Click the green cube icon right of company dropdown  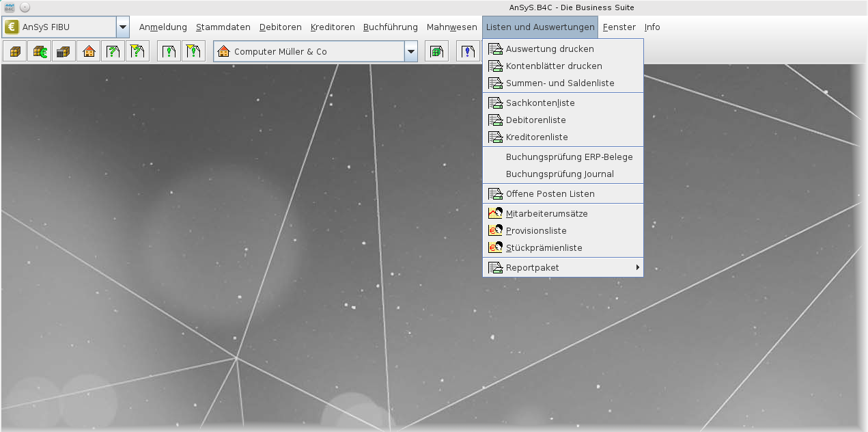437,51
